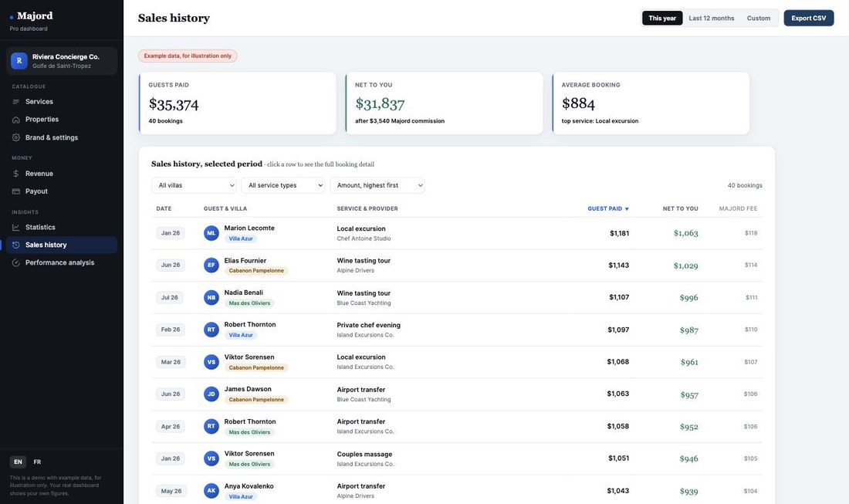Select the Custom period
Viewport: 849px width, 504px height.
pyautogui.click(x=759, y=19)
